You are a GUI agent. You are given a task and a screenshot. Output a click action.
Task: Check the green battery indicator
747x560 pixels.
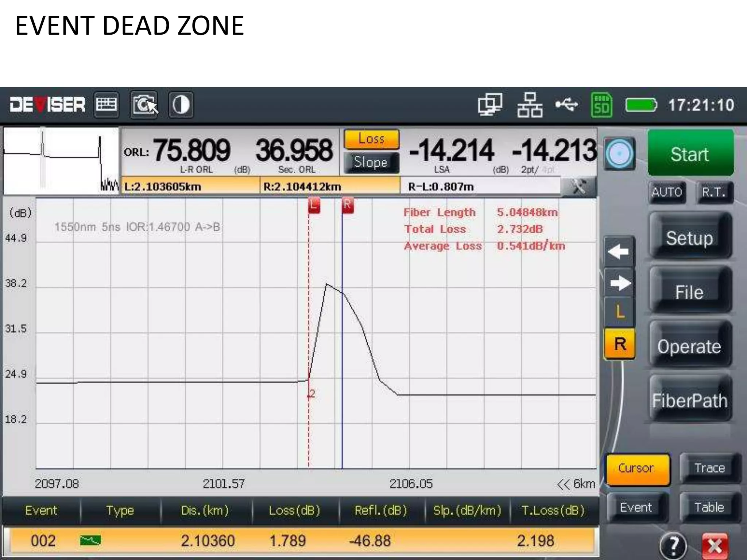(641, 105)
